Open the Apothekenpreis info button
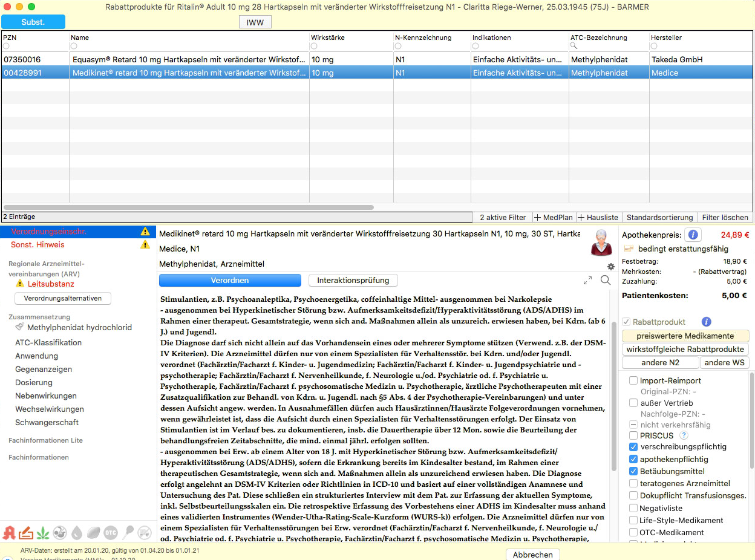Screen dimensions: 755x560 [693, 235]
